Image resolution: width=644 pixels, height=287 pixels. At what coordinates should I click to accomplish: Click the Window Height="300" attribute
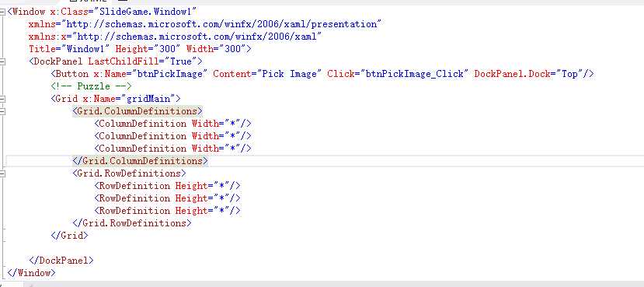[148, 49]
